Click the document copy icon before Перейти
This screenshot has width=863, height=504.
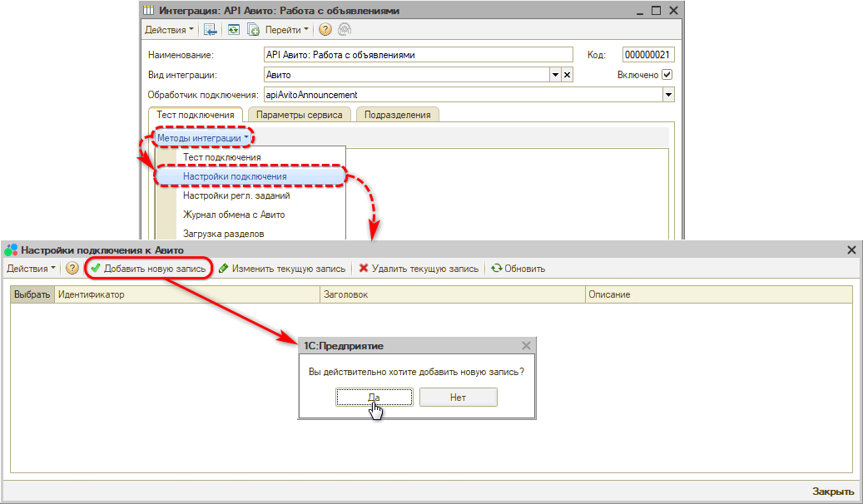click(253, 30)
